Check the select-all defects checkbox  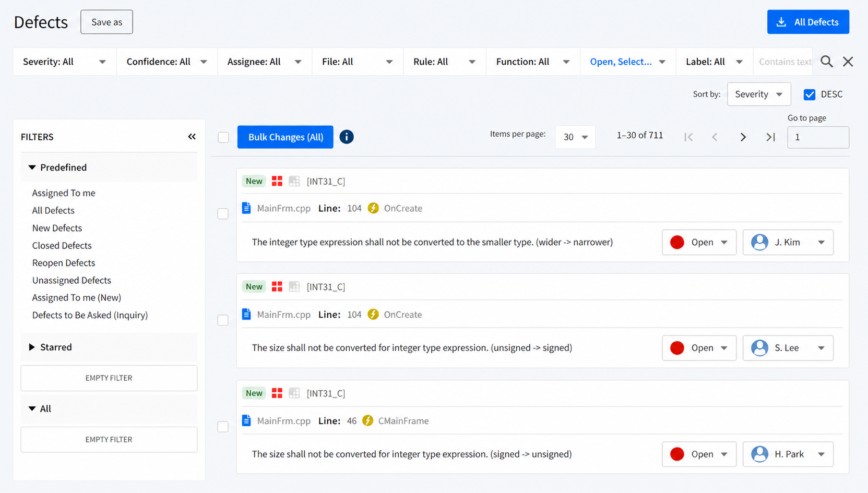[223, 137]
